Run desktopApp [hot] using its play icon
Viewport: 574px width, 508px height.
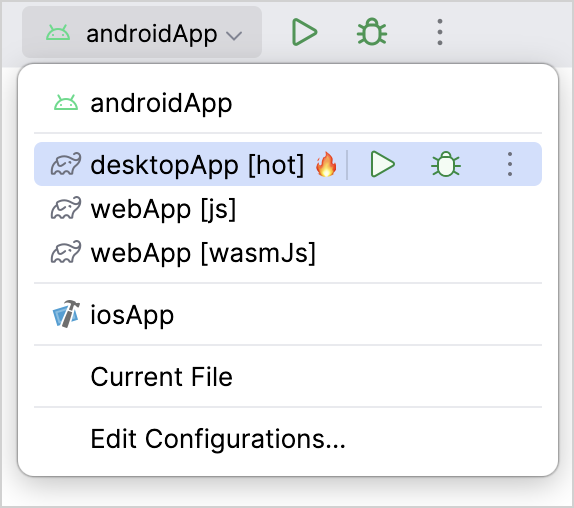(x=382, y=164)
